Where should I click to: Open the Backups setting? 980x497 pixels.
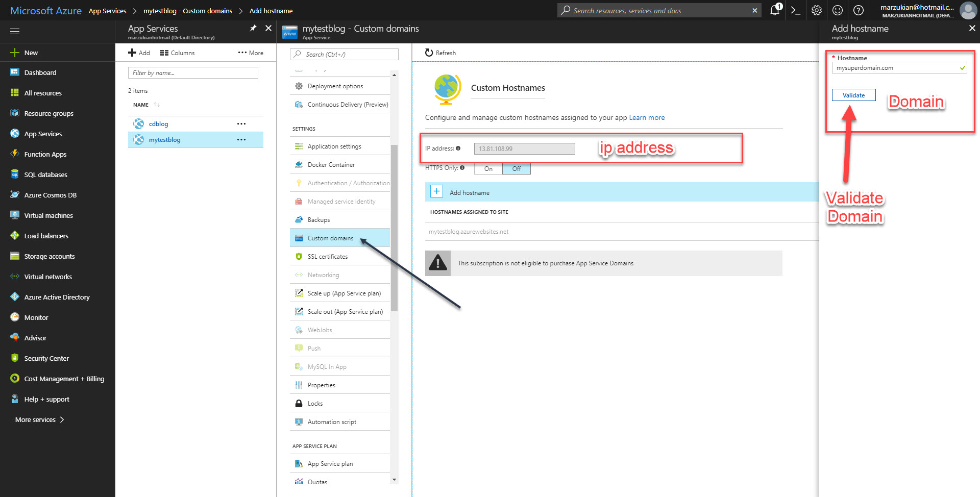click(318, 219)
